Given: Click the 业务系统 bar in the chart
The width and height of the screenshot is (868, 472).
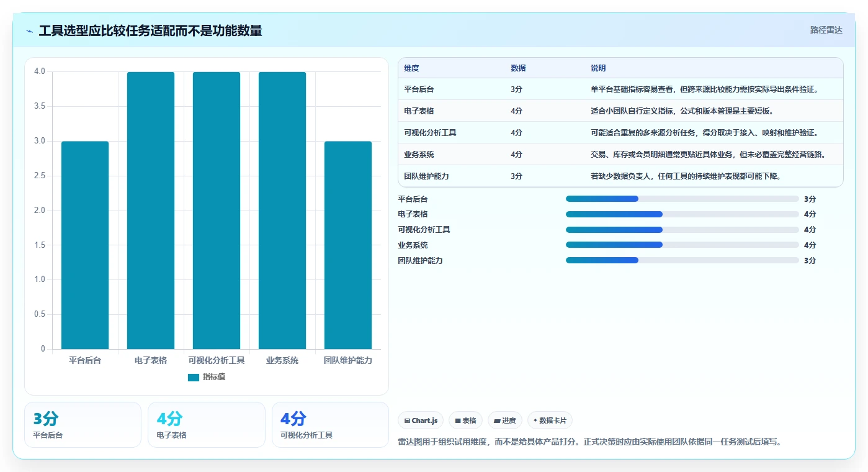Looking at the screenshot, I should (282, 211).
